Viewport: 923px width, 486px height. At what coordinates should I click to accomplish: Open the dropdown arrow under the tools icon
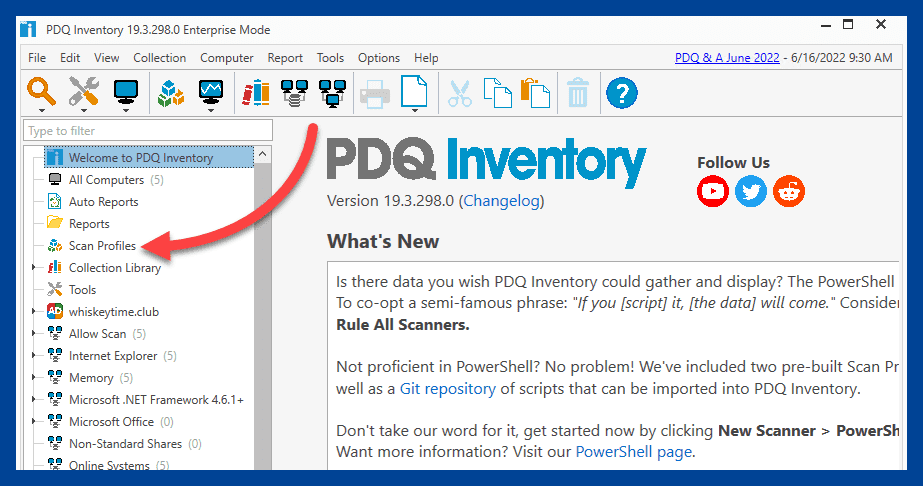click(84, 110)
